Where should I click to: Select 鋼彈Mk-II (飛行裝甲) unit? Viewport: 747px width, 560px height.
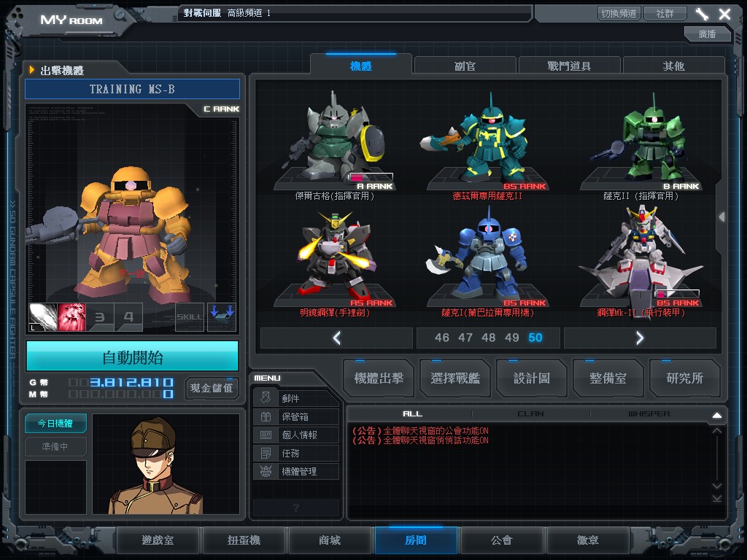pos(640,262)
